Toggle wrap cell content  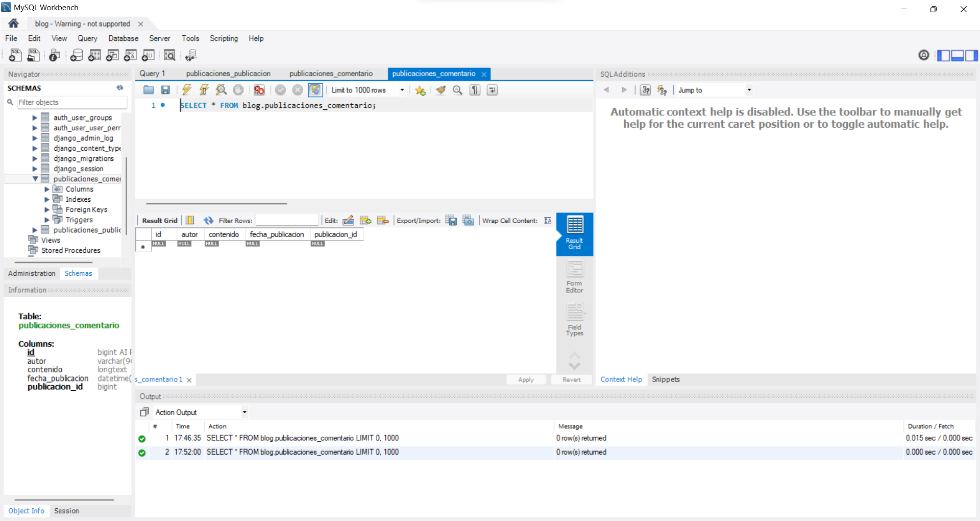coord(548,221)
